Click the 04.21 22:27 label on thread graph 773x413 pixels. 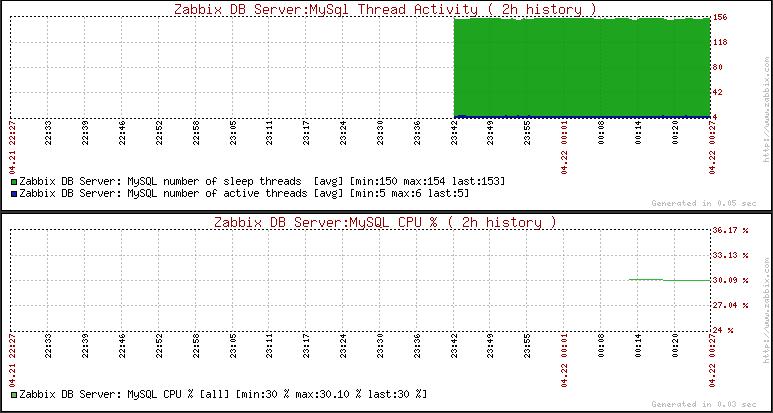pos(11,147)
